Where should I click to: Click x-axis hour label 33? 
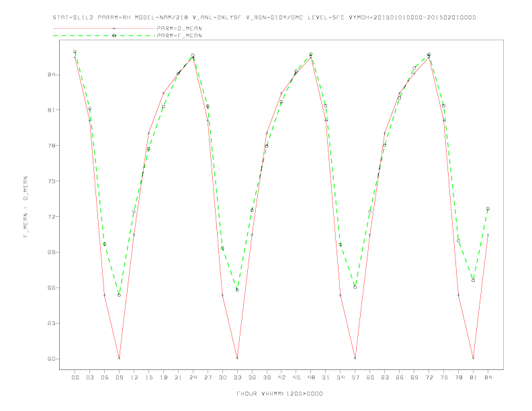pos(237,377)
